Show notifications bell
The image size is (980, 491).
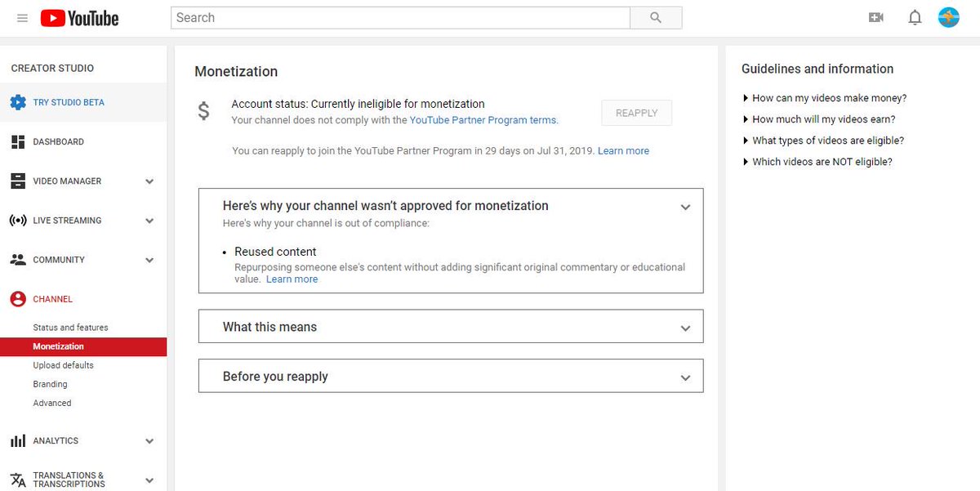[x=915, y=17]
